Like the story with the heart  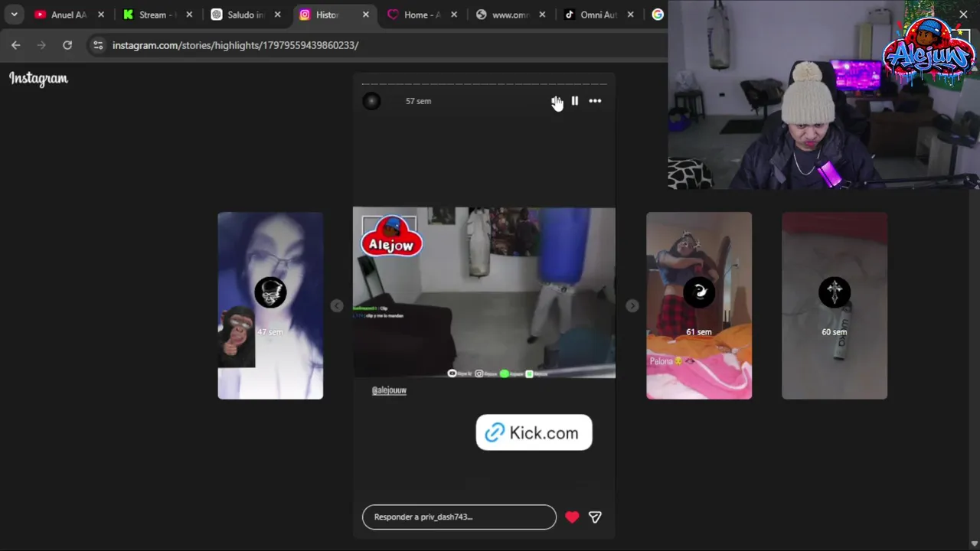pyautogui.click(x=572, y=517)
